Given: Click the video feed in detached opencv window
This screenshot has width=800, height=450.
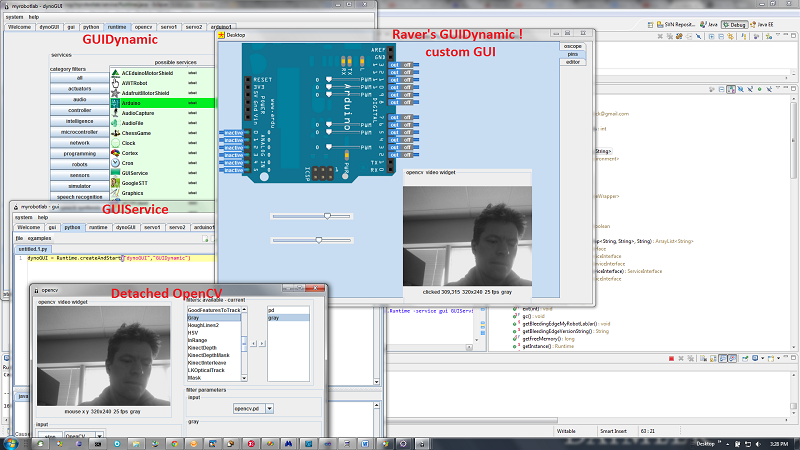Looking at the screenshot, I should (104, 356).
